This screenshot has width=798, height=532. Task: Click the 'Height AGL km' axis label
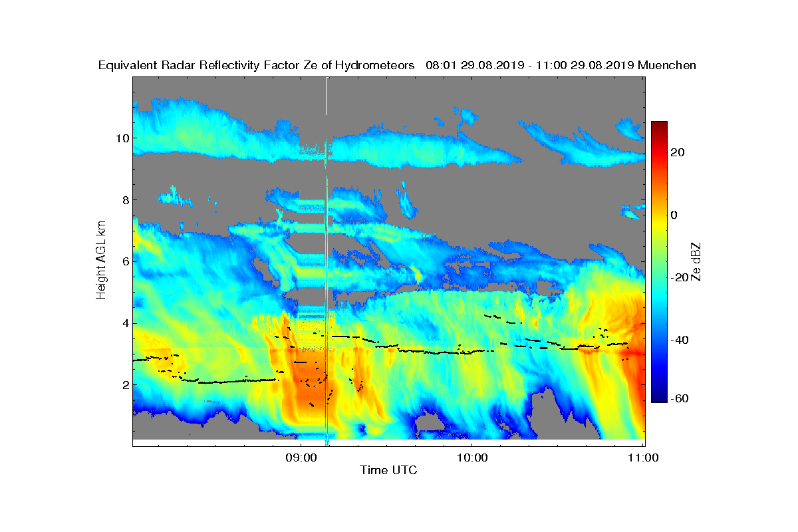pos(101,260)
